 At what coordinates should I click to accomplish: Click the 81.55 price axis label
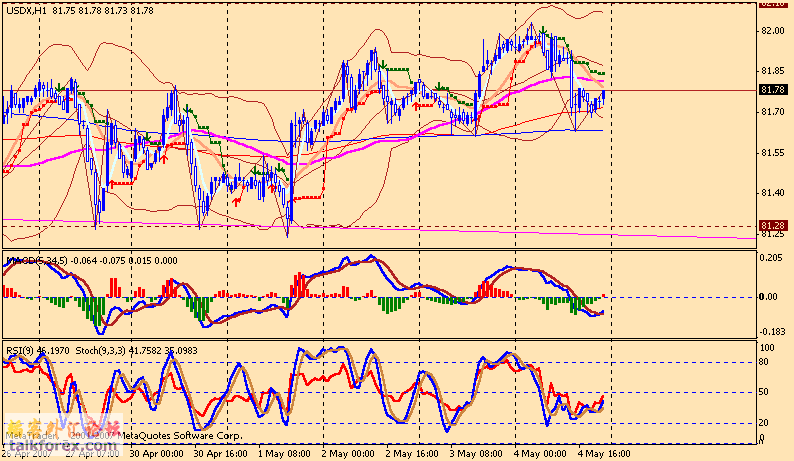click(773, 152)
